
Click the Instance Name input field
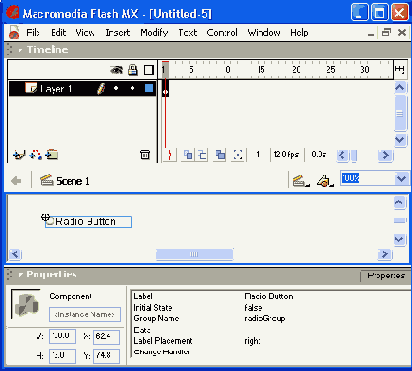[x=85, y=314]
